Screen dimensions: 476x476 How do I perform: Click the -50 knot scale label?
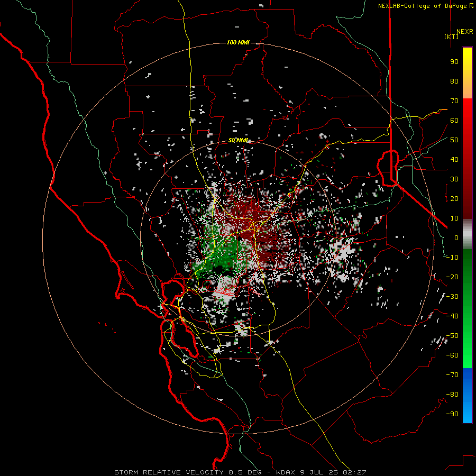[x=452, y=336]
